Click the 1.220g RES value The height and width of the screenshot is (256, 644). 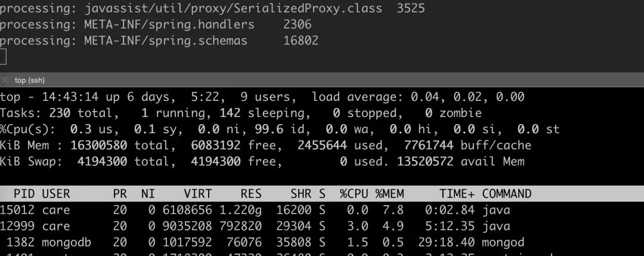(240, 210)
